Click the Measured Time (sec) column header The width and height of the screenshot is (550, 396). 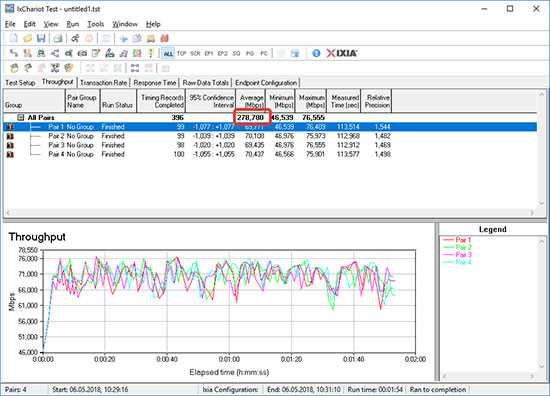pos(344,101)
